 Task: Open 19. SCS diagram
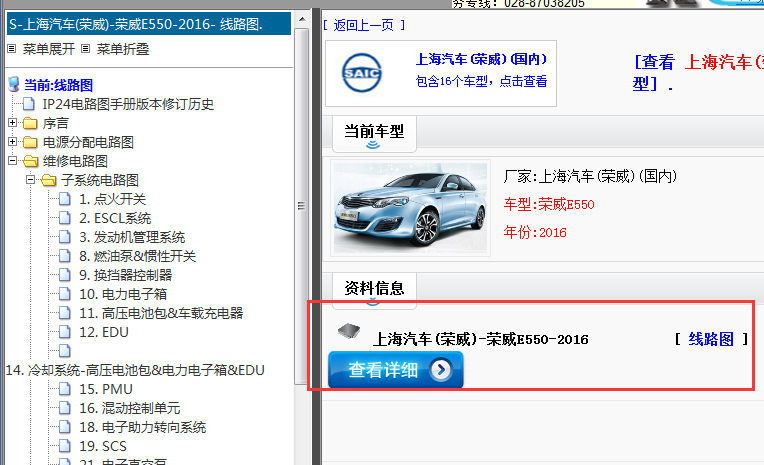coord(103,446)
